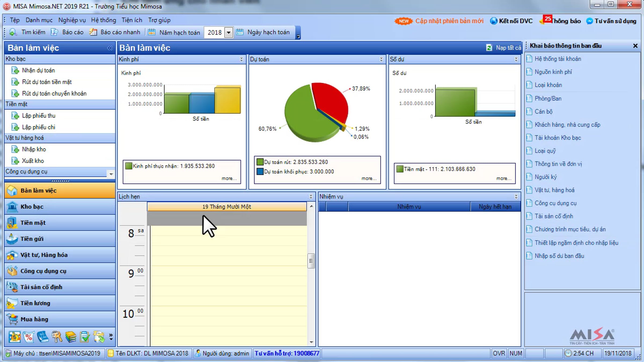Screen dimensions: 644x362
Task: Click the Thông báo notification badge 25
Action: (x=547, y=19)
